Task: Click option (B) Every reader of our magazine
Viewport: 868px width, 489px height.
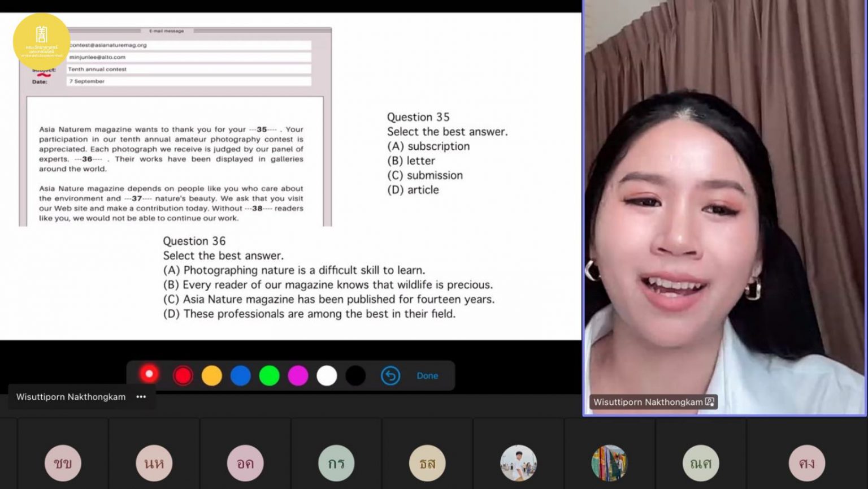Action: point(328,285)
